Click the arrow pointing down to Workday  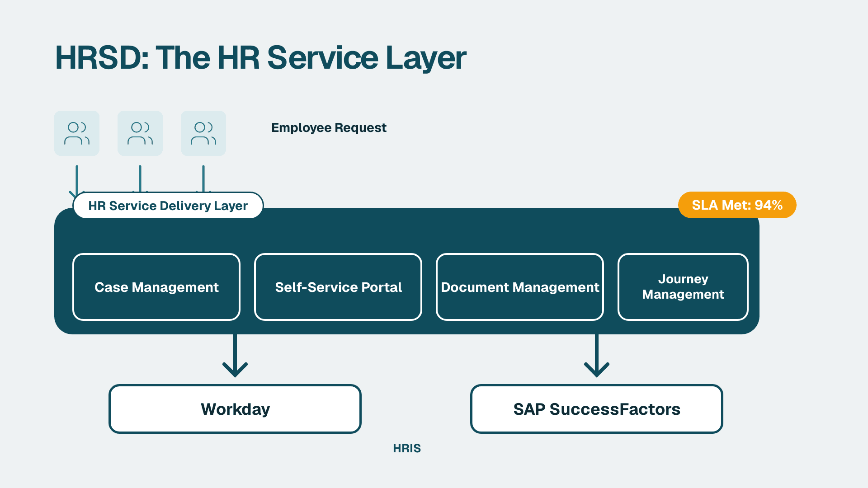click(x=235, y=356)
